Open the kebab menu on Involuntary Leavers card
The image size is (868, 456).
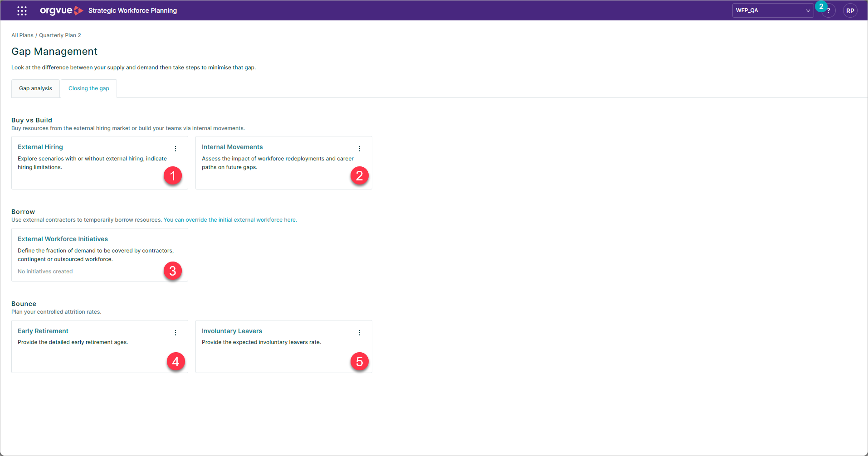pos(360,332)
